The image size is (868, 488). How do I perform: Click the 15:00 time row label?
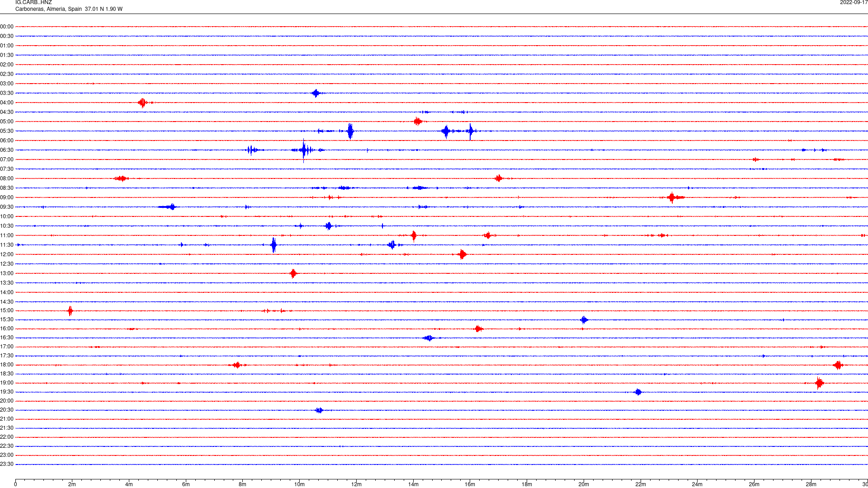[x=7, y=310]
